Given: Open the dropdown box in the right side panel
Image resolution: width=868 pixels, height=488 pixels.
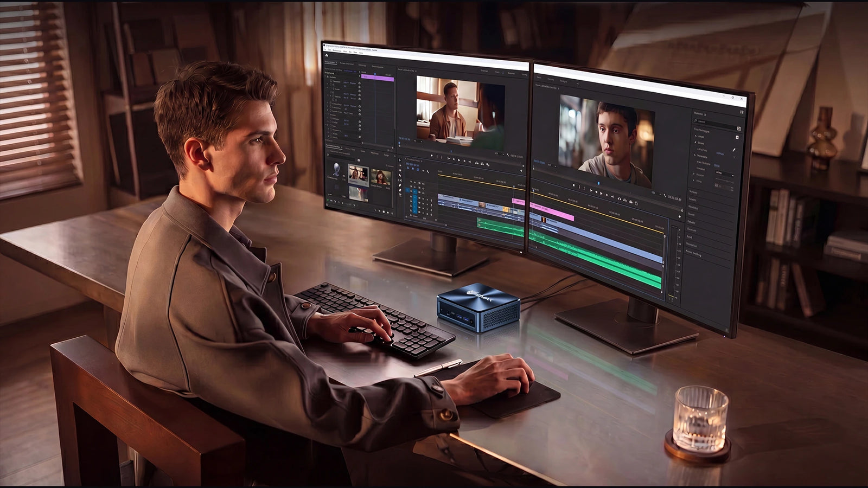Looking at the screenshot, I should [x=725, y=174].
